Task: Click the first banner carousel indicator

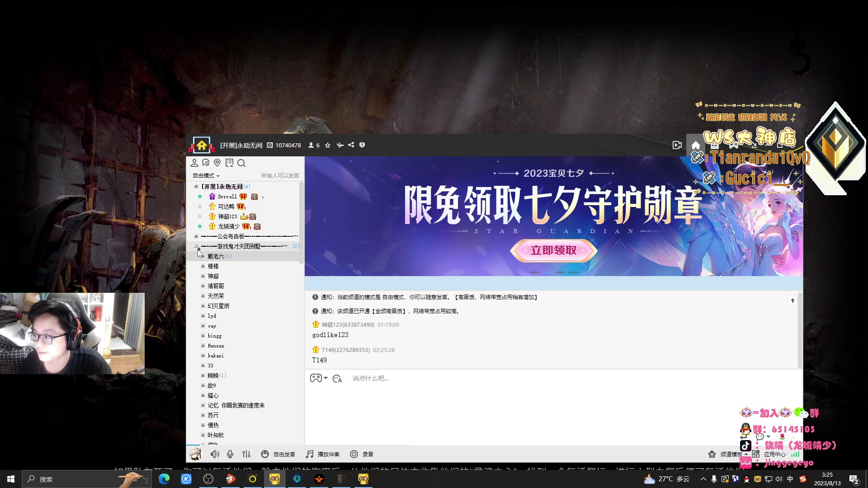Action: click(534, 272)
